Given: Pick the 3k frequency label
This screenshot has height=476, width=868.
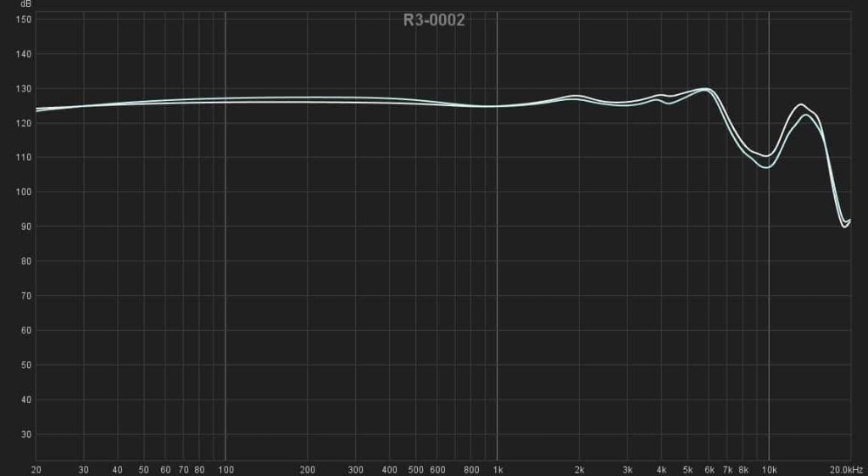Looking at the screenshot, I should [x=627, y=470].
